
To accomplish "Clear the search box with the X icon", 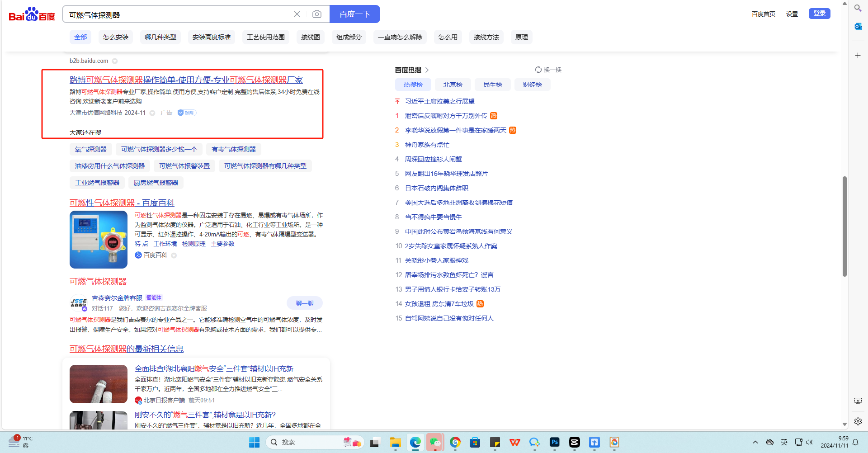I will (297, 14).
